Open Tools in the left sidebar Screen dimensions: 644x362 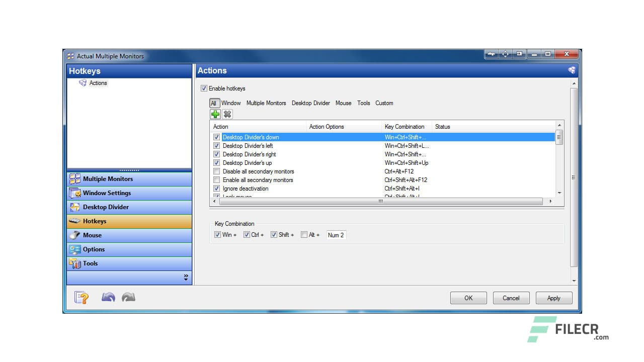129,263
